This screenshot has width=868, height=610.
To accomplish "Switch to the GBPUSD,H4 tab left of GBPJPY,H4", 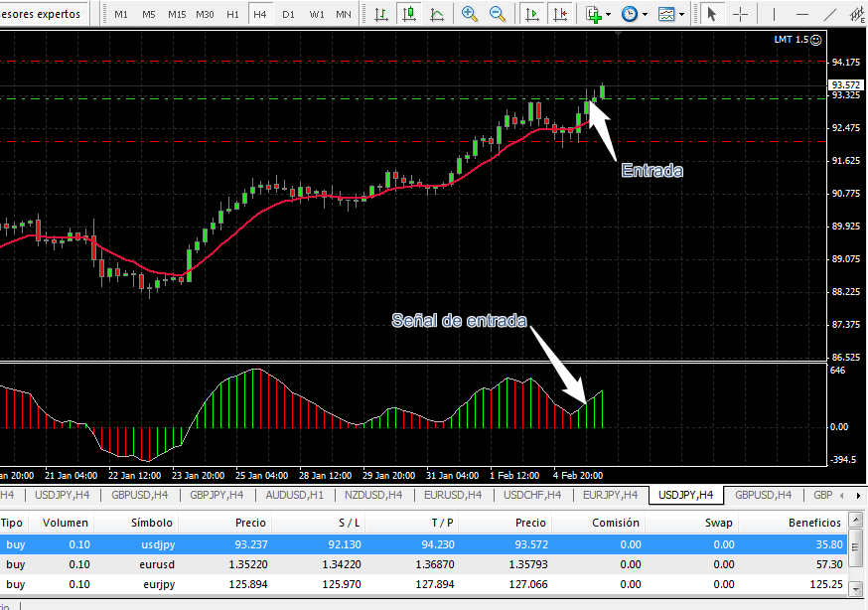I will pyautogui.click(x=139, y=495).
